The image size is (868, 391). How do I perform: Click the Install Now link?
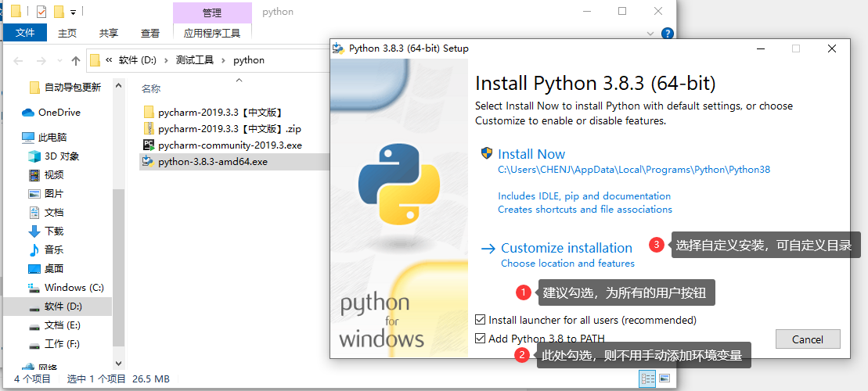click(531, 154)
